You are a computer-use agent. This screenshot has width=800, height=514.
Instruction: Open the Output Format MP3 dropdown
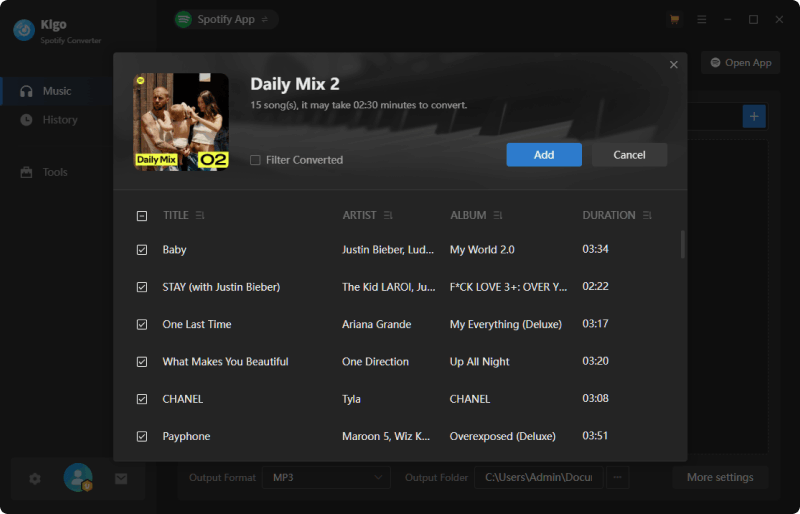coord(327,478)
